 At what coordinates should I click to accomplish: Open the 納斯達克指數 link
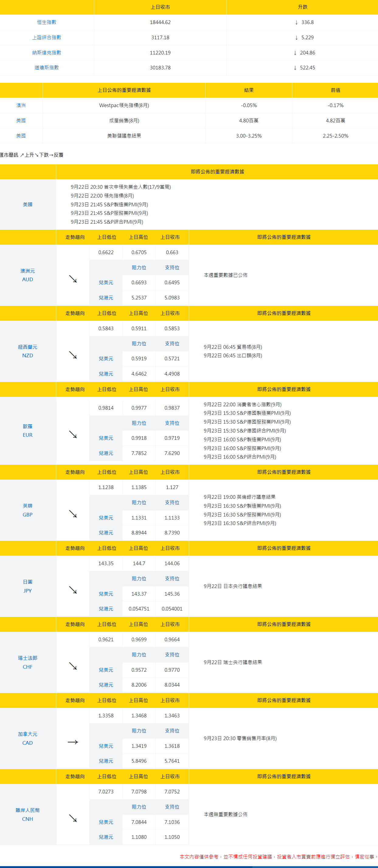(x=47, y=53)
